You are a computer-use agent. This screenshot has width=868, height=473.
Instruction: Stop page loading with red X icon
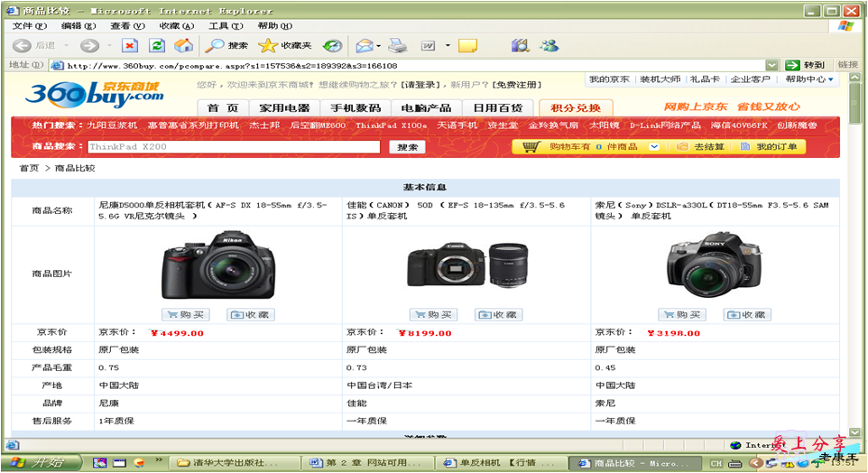[x=130, y=46]
